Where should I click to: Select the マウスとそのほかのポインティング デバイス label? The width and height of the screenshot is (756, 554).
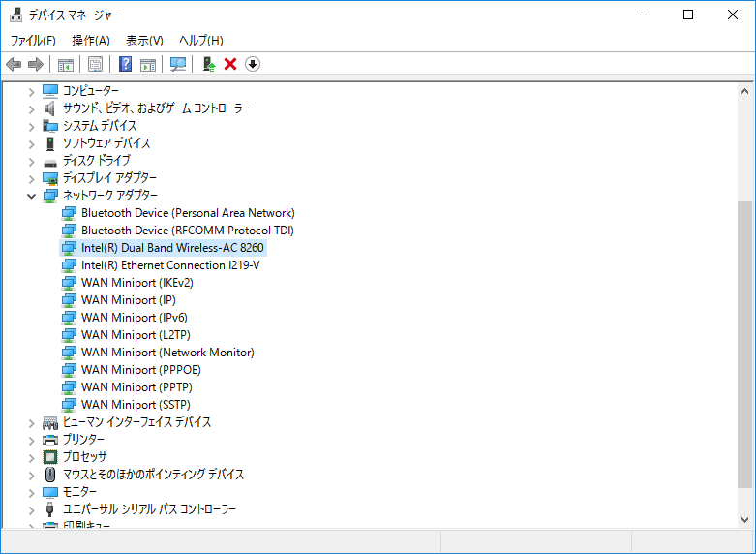(153, 475)
